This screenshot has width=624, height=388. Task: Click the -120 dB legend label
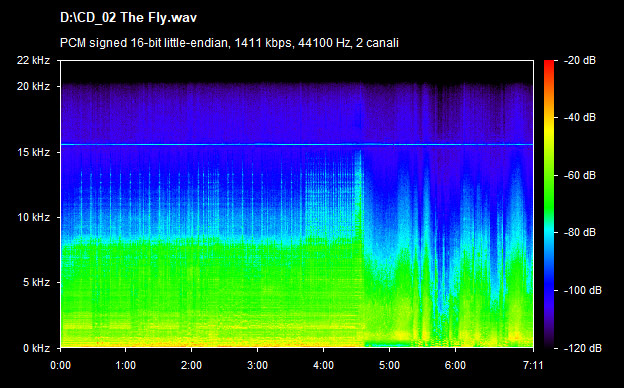[x=583, y=348]
